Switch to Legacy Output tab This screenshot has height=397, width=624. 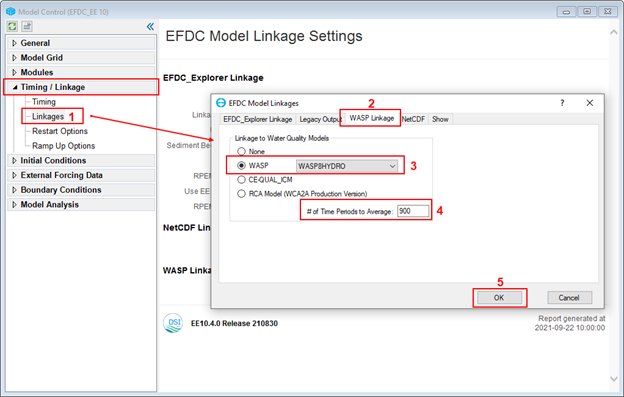click(320, 119)
